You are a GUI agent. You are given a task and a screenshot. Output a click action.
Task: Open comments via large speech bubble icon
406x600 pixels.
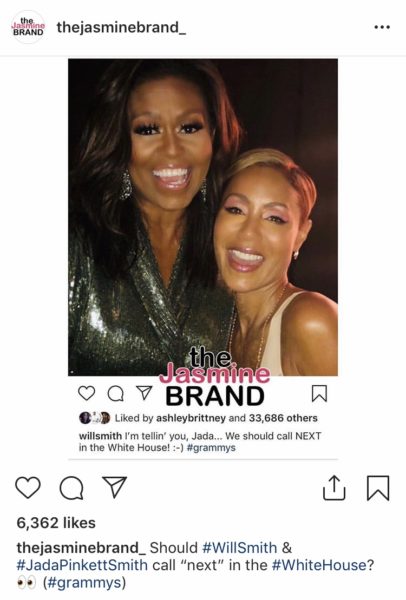pyautogui.click(x=72, y=488)
